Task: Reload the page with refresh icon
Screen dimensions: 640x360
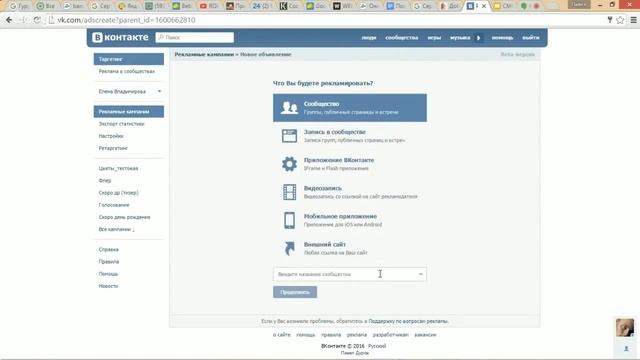Action: pos(37,20)
